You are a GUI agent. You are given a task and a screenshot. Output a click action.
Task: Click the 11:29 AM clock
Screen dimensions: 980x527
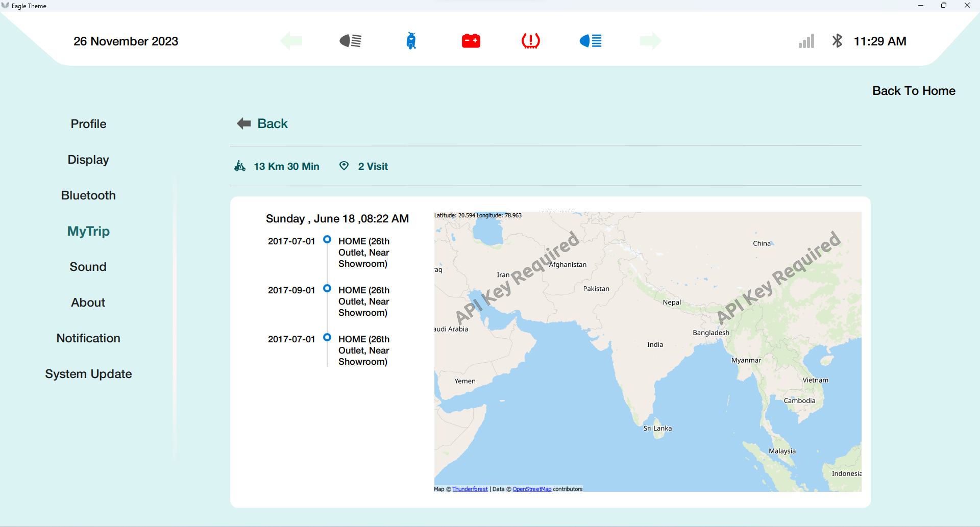click(880, 41)
